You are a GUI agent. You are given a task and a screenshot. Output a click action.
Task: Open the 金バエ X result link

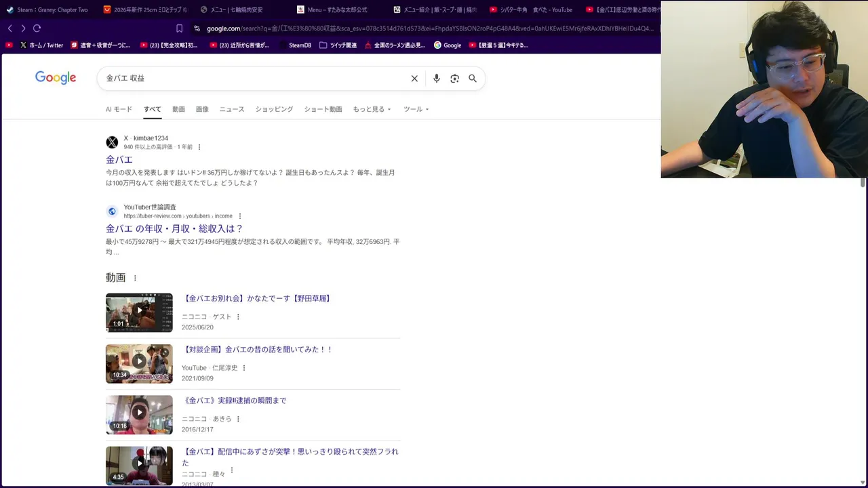click(x=119, y=160)
